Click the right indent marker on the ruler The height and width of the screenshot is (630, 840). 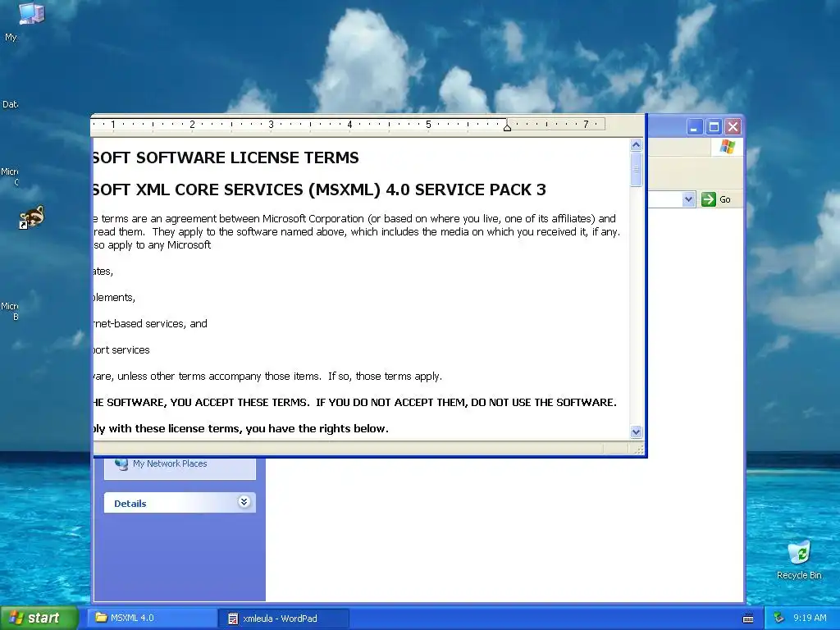tap(507, 127)
